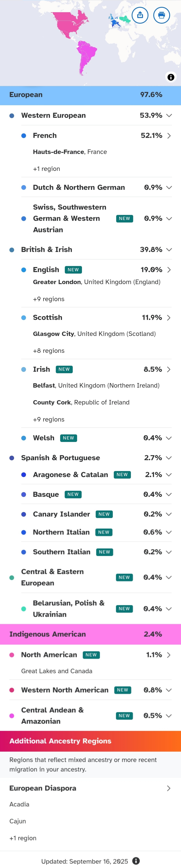Click the print icon on the map
The width and height of the screenshot is (181, 868).
pos(161,15)
